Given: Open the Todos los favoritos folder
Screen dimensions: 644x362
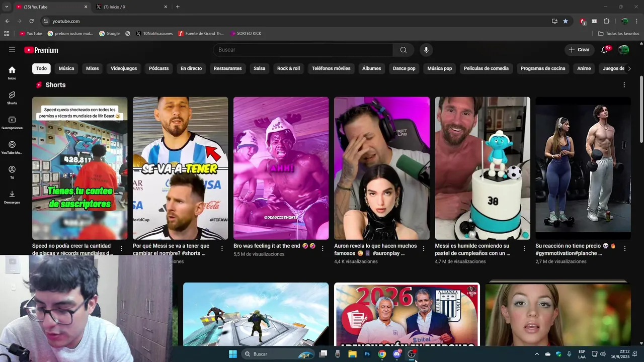Looking at the screenshot, I should tap(618, 34).
